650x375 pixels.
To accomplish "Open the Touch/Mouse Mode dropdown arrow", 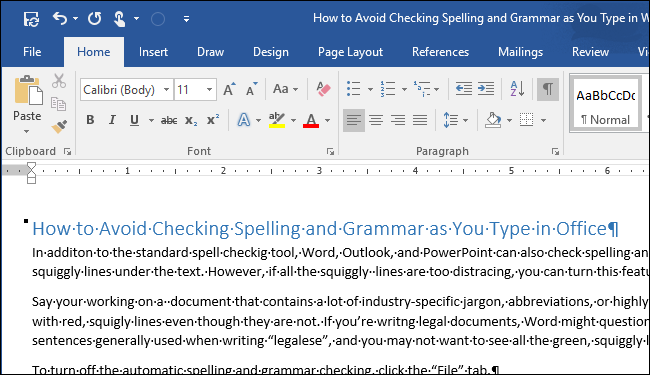I will 136,19.
